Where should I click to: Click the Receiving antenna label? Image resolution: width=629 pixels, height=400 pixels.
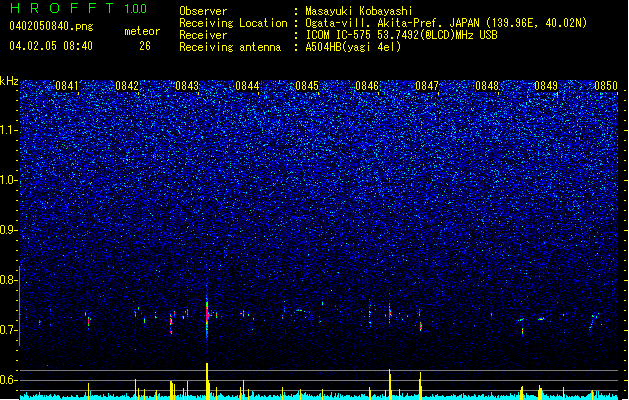230,47
